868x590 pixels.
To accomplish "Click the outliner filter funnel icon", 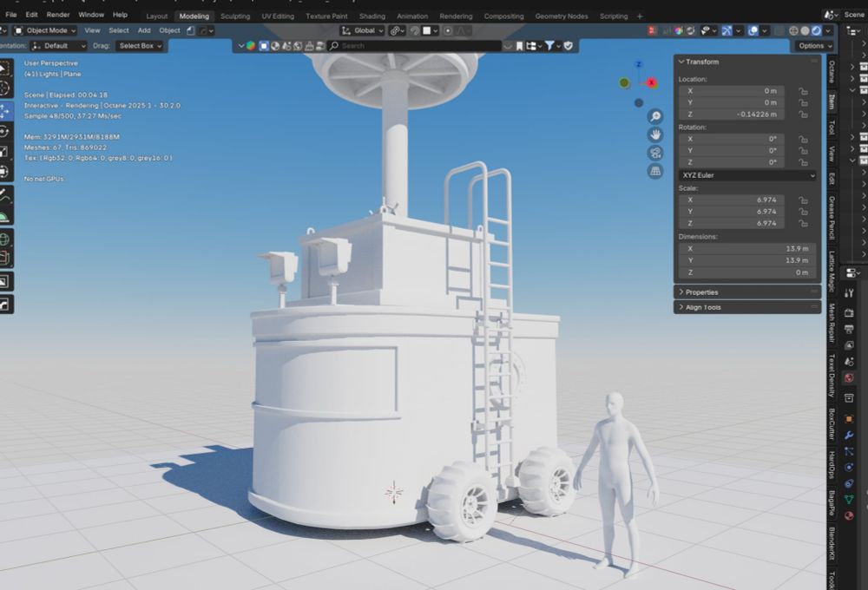I will pos(549,46).
